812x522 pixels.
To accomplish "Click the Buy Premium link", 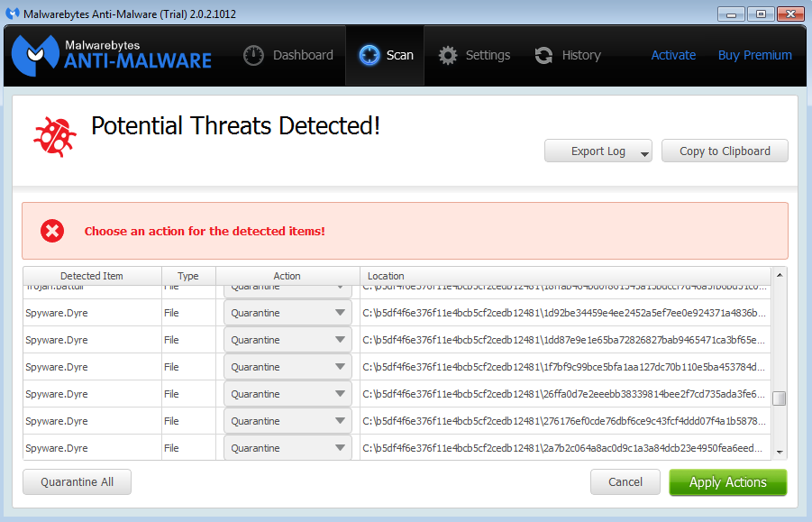I will click(x=754, y=55).
